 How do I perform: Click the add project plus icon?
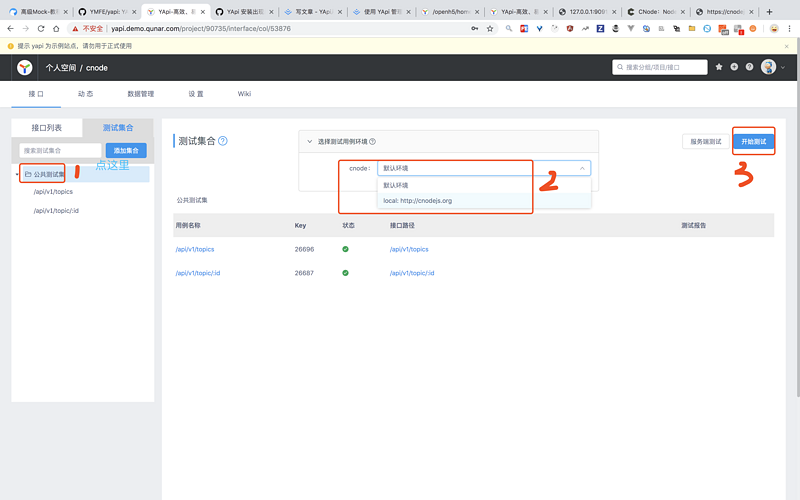click(x=734, y=67)
